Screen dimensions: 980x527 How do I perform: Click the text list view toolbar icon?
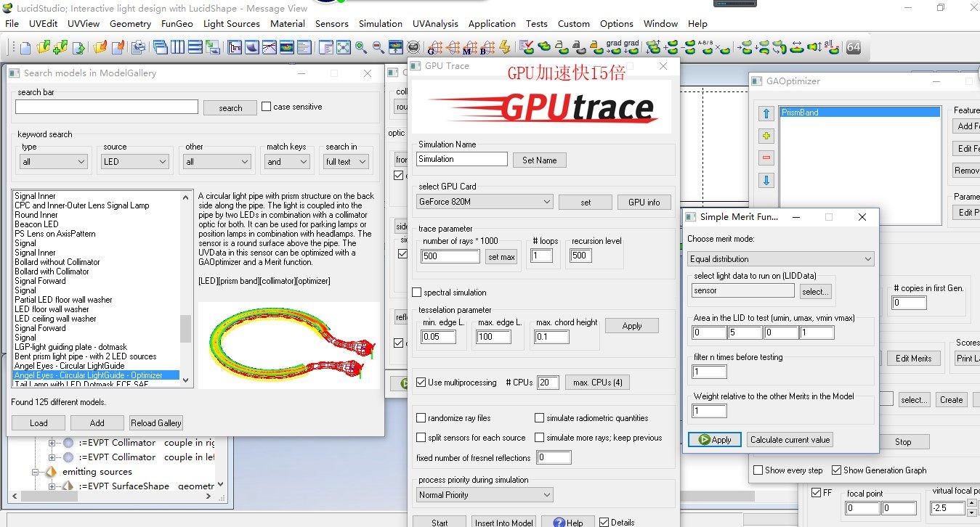(304, 48)
